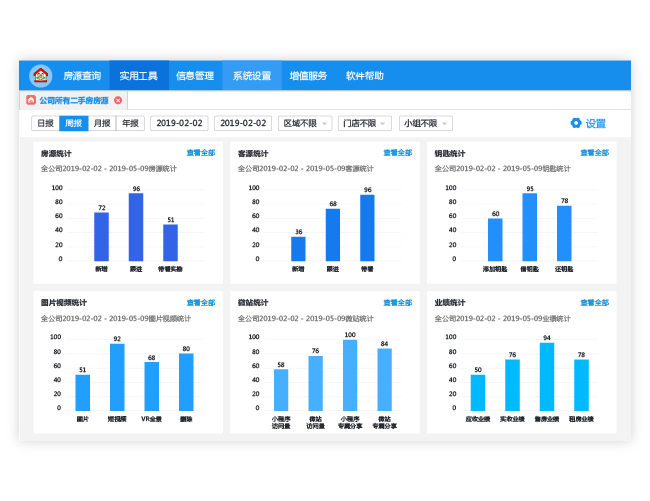Viewport: 650px width, 501px height.
Task: Click 查看全部 in 业绩统计 panel
Action: (x=594, y=302)
